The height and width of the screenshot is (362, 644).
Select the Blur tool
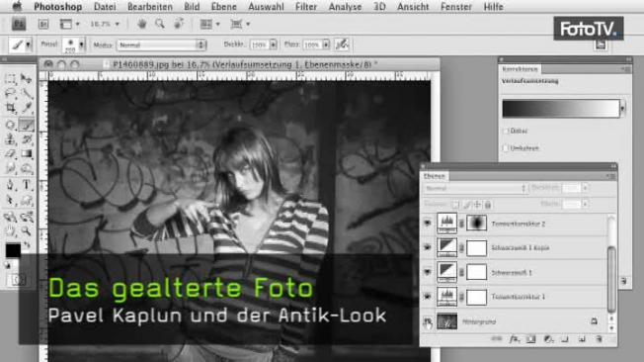[10, 169]
